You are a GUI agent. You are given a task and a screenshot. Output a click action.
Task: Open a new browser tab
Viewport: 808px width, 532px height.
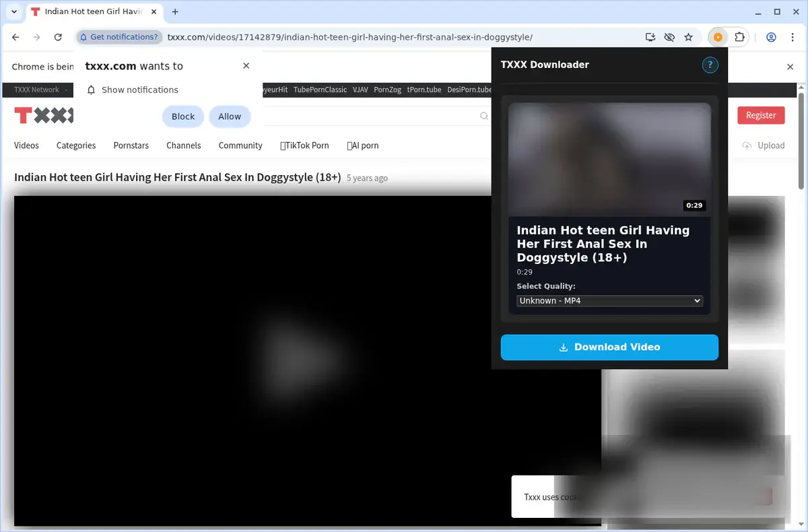click(x=176, y=11)
